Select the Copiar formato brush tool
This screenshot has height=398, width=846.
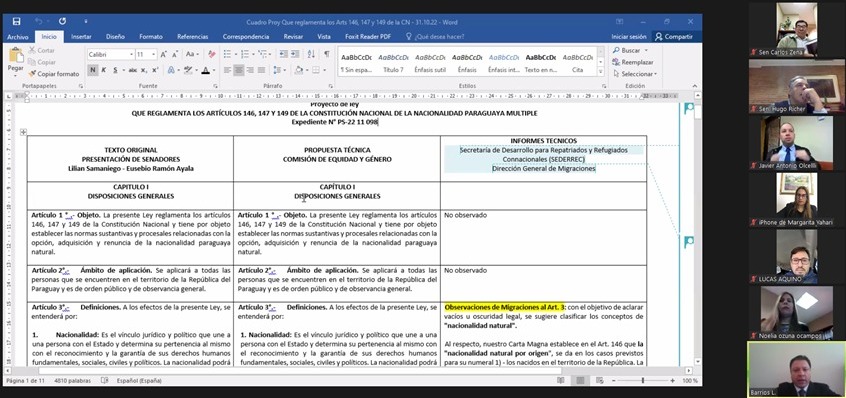(53, 74)
